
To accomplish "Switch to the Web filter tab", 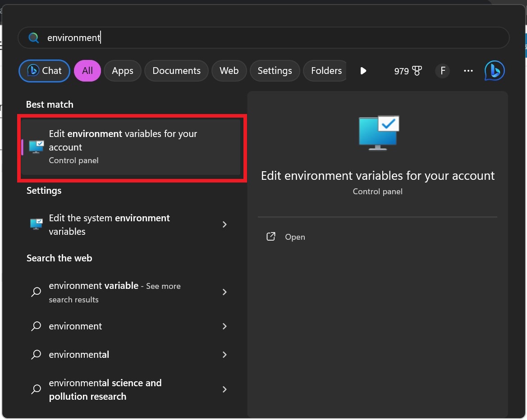I will point(229,71).
